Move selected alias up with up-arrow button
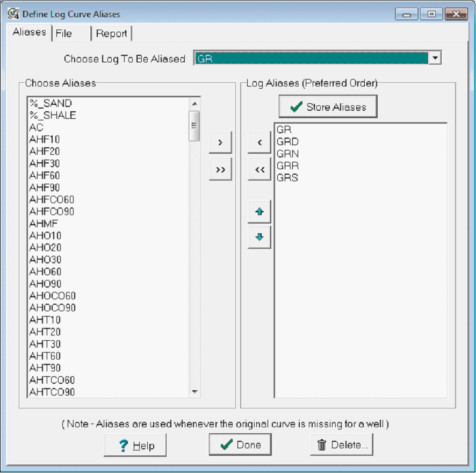 [x=259, y=212]
